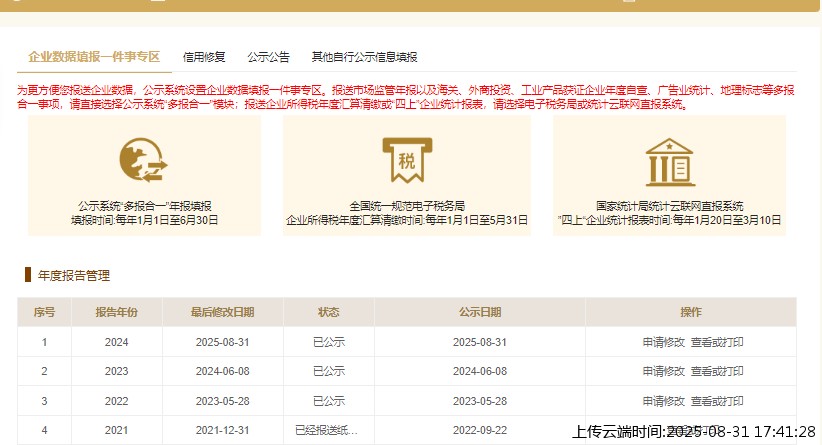Click last modified date 2021-12-31
This screenshot has height=445, width=822.
pyautogui.click(x=222, y=430)
